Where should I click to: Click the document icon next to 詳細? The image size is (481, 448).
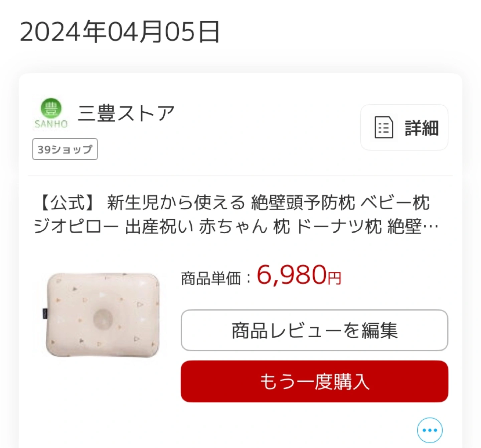point(383,127)
